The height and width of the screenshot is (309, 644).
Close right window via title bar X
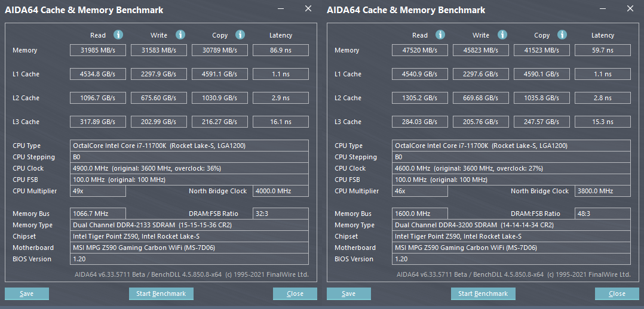click(x=630, y=8)
